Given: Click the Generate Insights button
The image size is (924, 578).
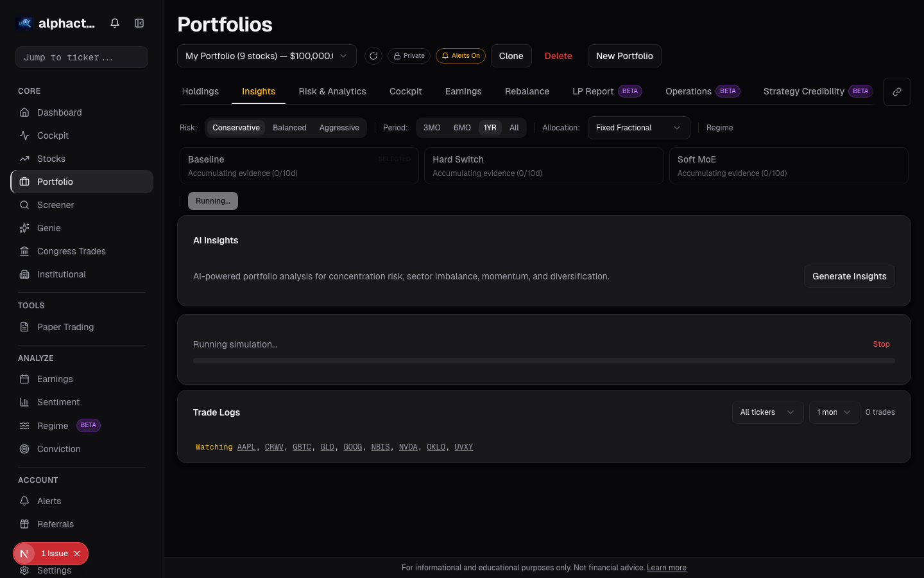Looking at the screenshot, I should coord(849,276).
